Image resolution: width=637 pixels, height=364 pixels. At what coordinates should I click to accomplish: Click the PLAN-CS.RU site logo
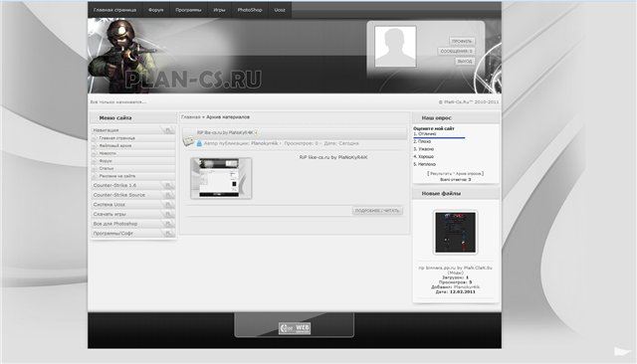pyautogui.click(x=193, y=80)
